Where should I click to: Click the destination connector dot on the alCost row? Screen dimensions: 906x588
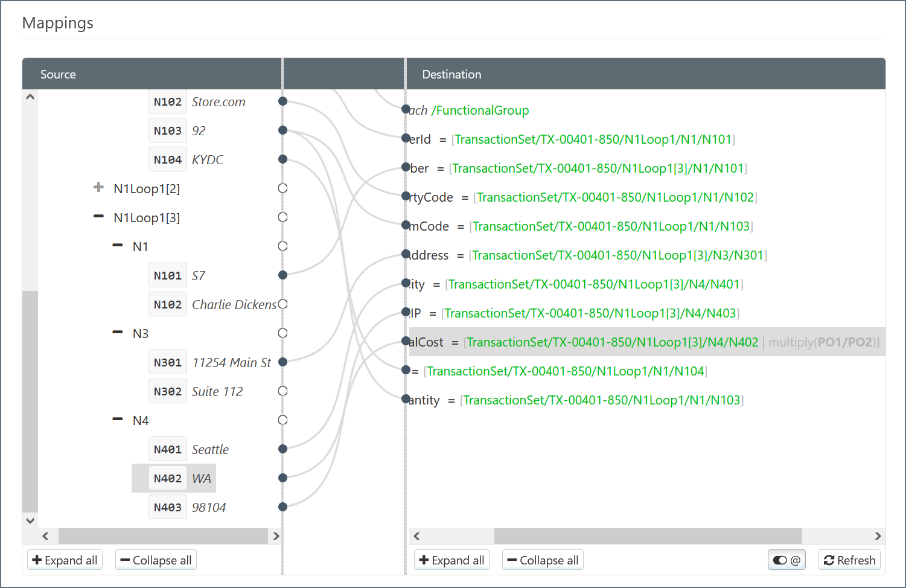coord(406,342)
